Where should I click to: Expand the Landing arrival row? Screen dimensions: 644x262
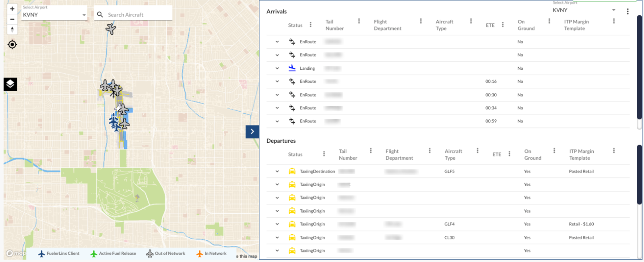[x=277, y=68]
